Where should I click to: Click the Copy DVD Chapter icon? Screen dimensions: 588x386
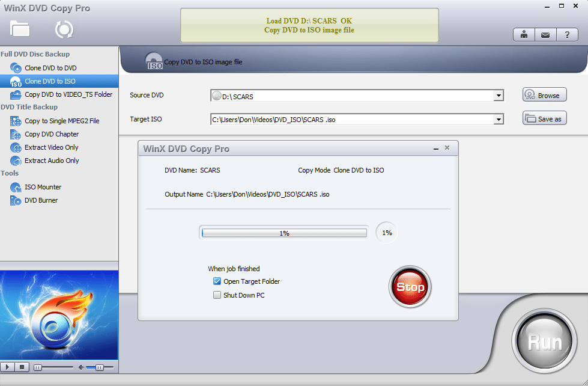16,134
